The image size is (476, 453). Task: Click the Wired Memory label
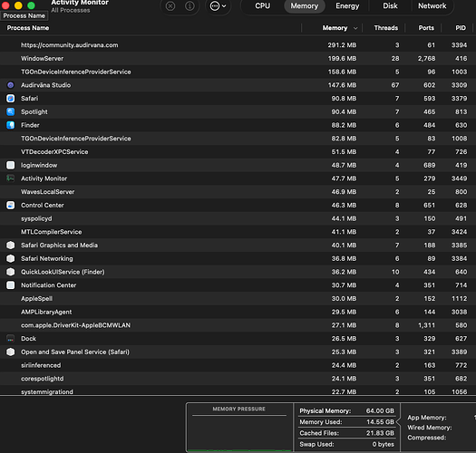(429, 428)
